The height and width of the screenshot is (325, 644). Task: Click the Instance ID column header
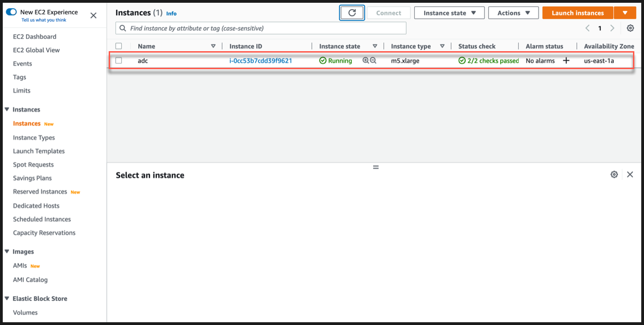click(246, 46)
